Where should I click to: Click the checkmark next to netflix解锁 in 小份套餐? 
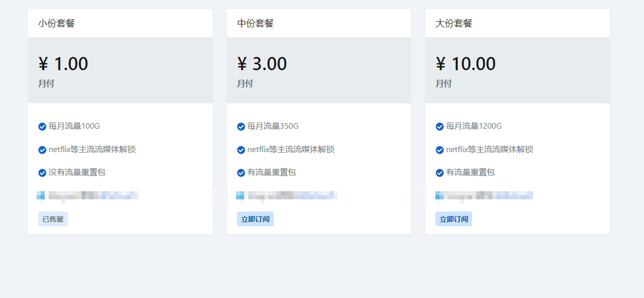pos(42,150)
